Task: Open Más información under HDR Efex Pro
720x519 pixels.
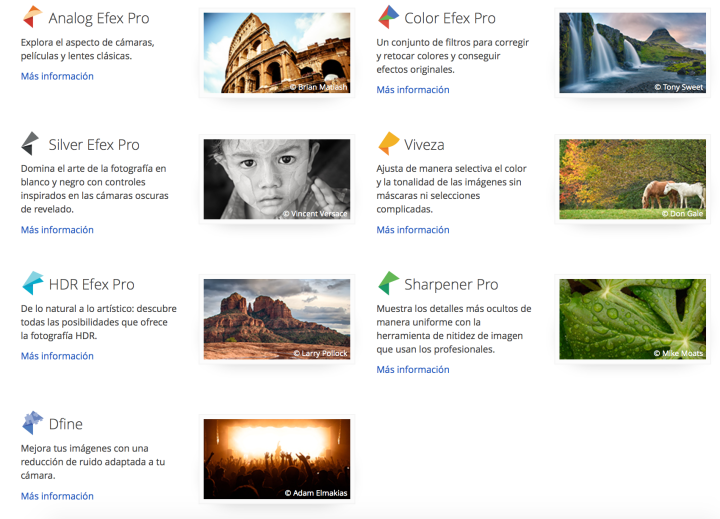Action: [57, 356]
